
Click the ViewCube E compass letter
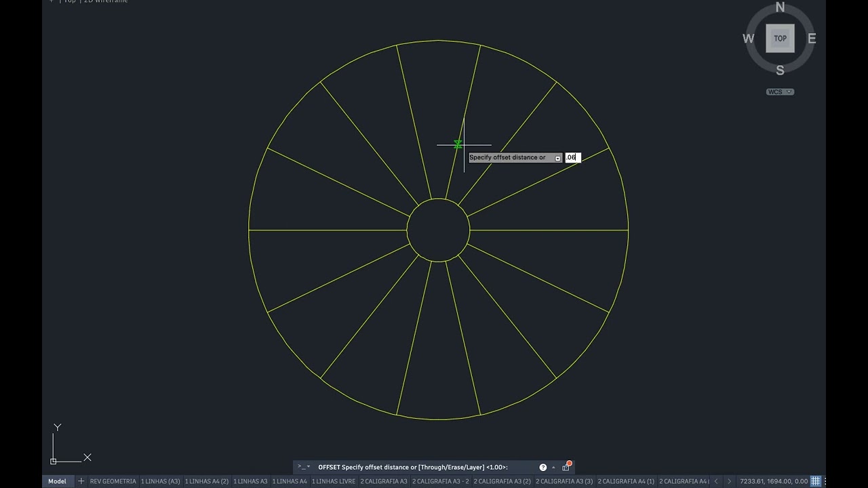(812, 39)
